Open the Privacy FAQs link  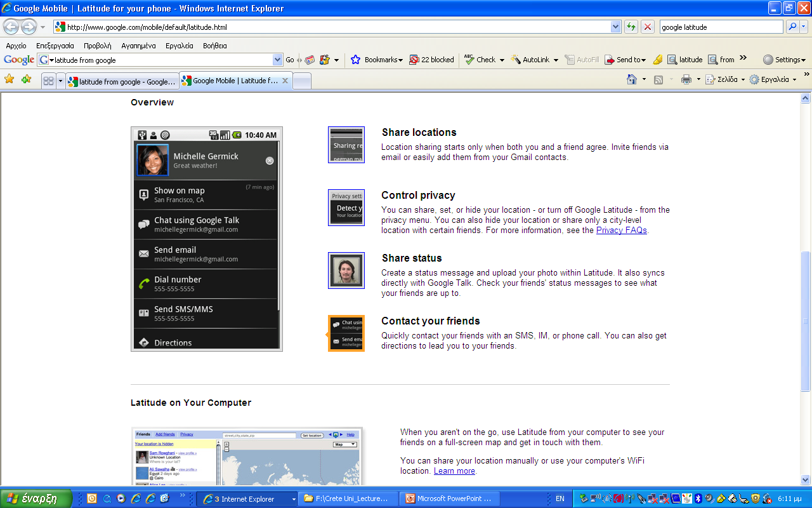622,230
